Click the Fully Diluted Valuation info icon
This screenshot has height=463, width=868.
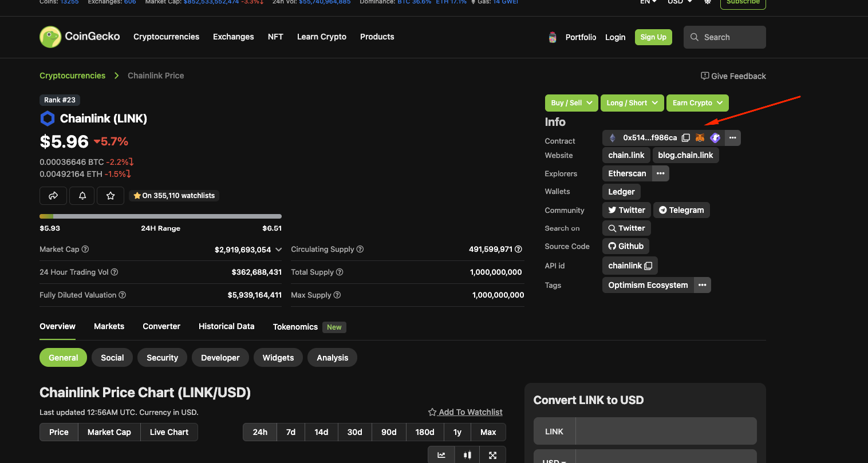pos(123,295)
